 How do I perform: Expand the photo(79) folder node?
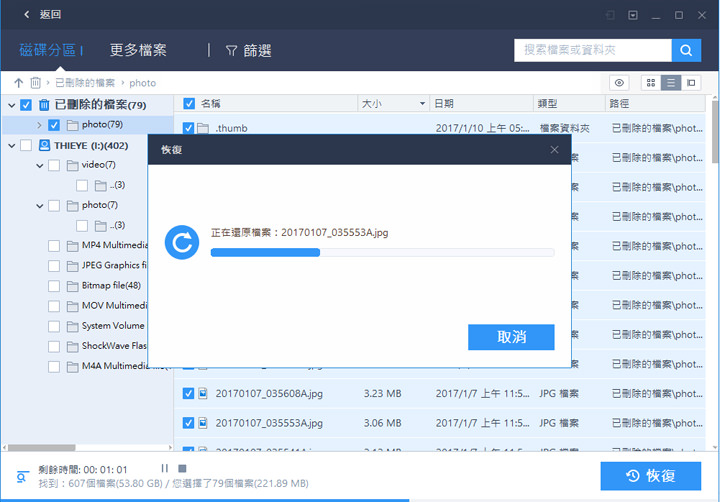(x=39, y=125)
